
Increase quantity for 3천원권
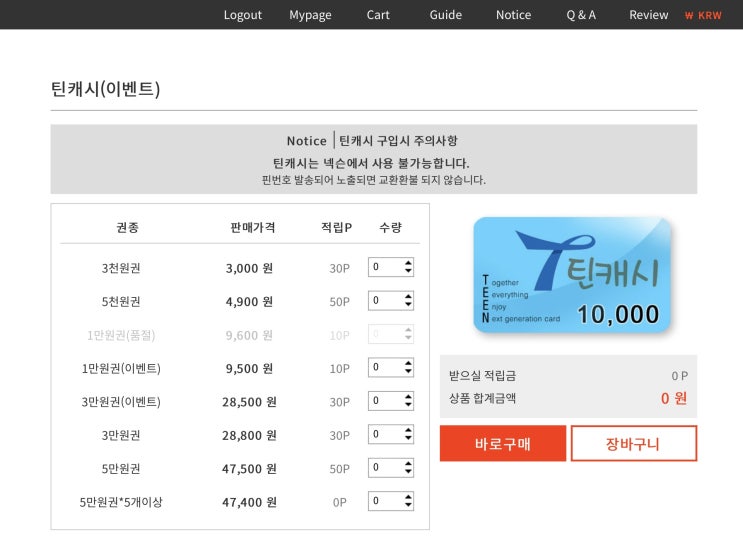[x=408, y=262]
